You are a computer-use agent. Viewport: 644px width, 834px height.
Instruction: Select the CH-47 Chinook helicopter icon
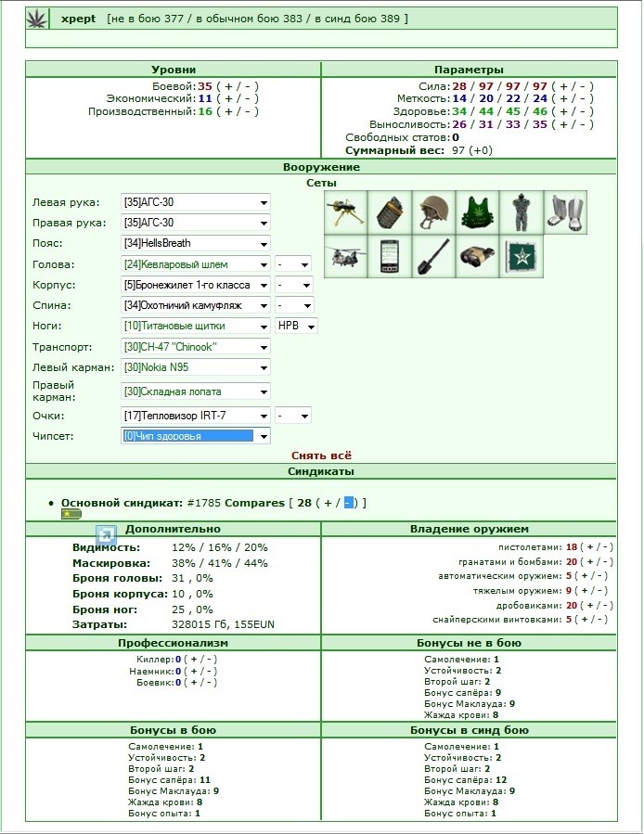346,256
